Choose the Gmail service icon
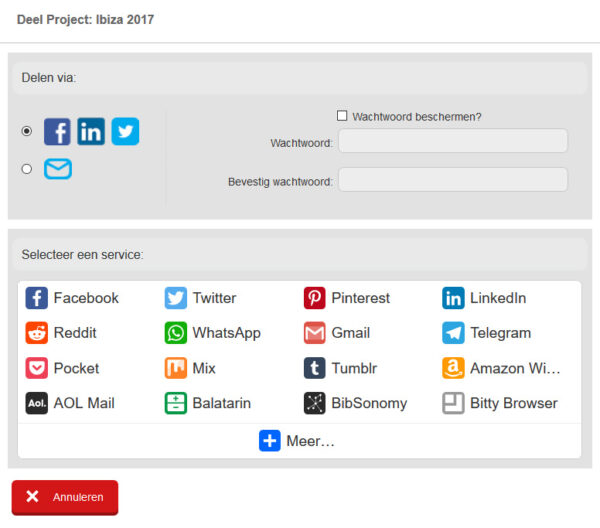600x528 pixels. pos(315,333)
